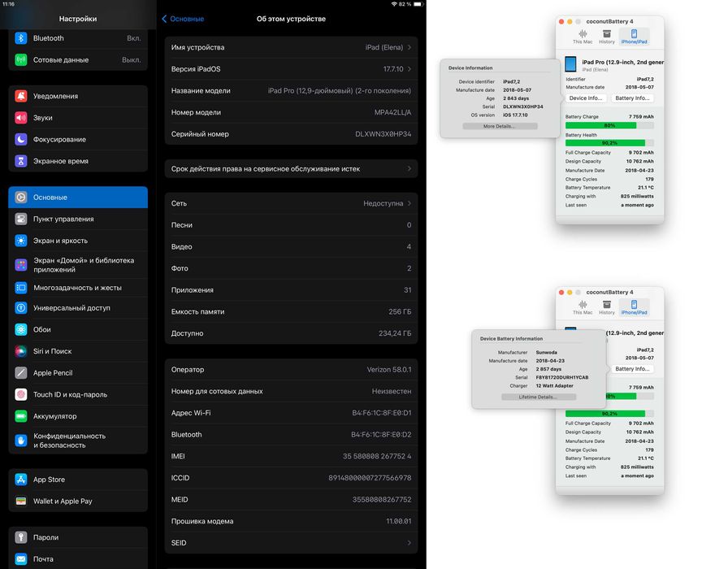The image size is (728, 569).
Task: Open Siri и Поиск settings
Action: pyautogui.click(x=78, y=351)
